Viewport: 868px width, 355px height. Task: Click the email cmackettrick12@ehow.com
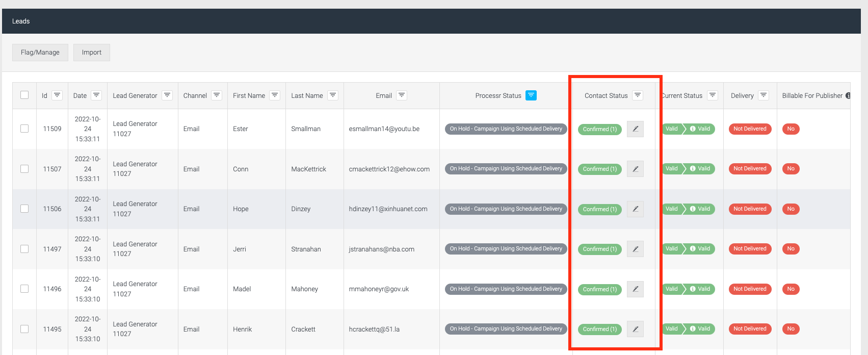pyautogui.click(x=389, y=169)
